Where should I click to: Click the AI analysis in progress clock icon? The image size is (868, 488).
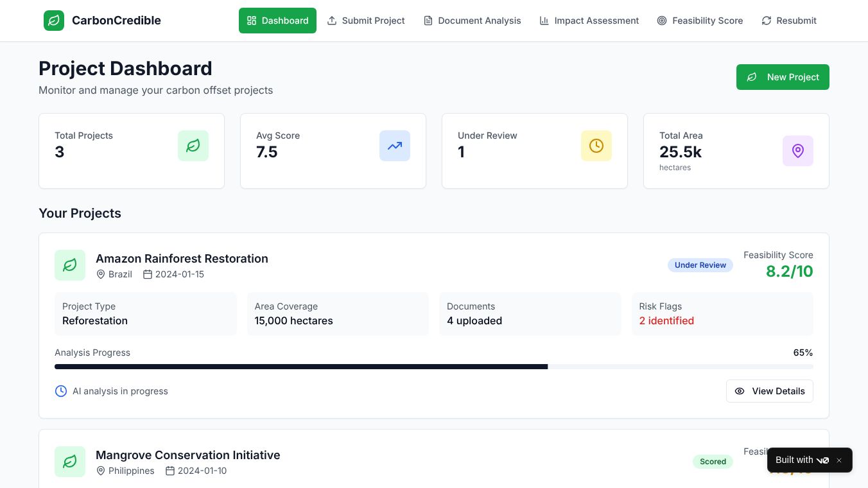coord(61,391)
